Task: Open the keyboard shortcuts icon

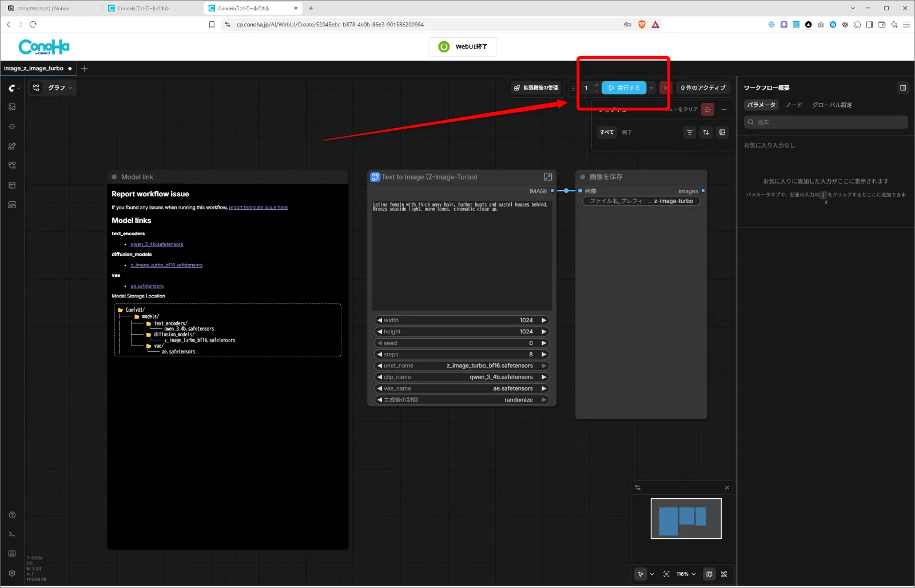Action: pos(12,554)
